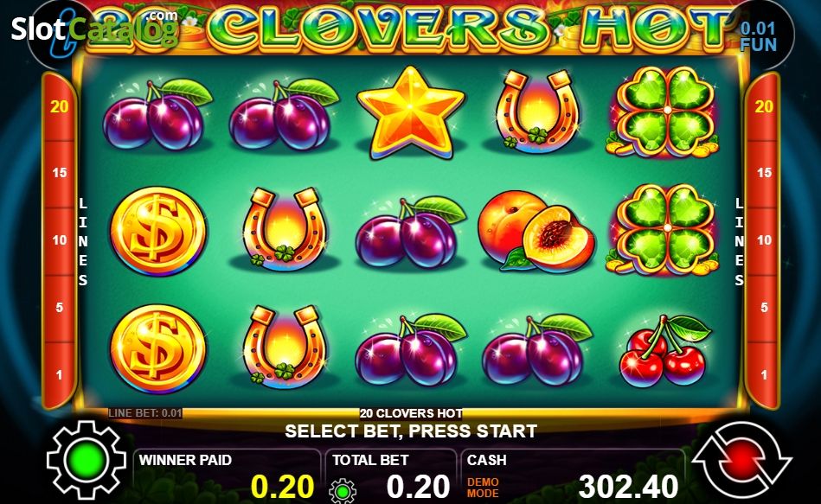
Task: Click the Total Bet 0.20 field
Action: click(x=391, y=475)
